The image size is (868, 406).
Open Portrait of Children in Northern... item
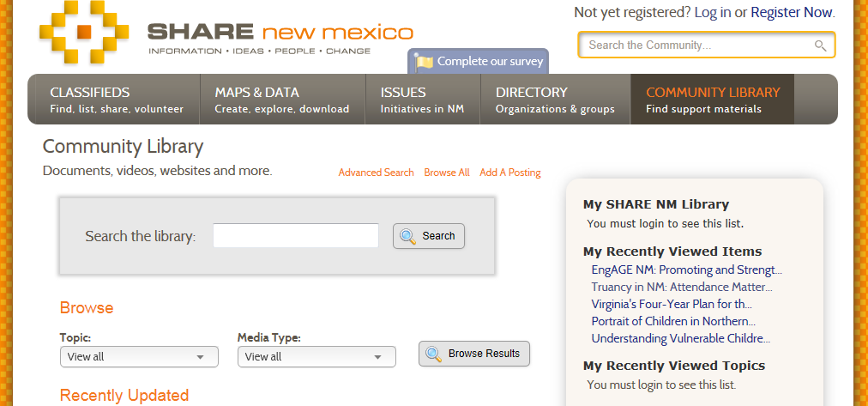pos(673,321)
